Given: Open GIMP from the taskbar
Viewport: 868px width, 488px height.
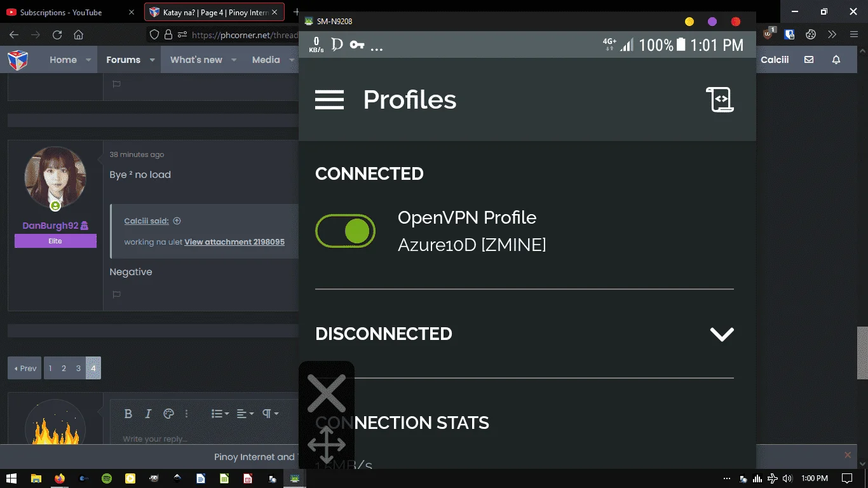Looking at the screenshot, I should (154, 478).
